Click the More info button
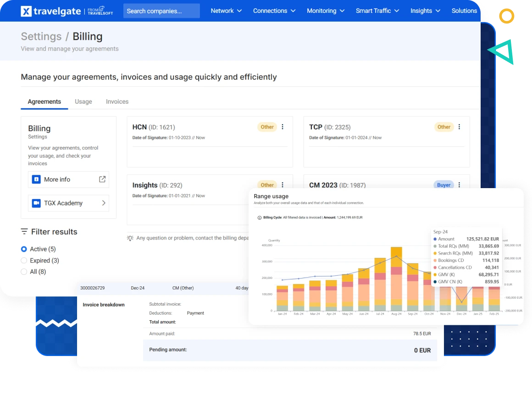532x401 pixels. click(68, 179)
